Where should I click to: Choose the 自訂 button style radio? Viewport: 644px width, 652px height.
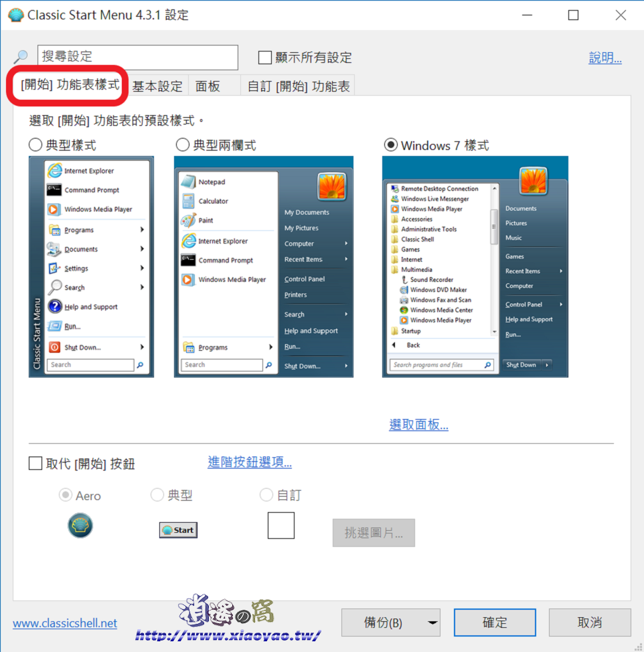pyautogui.click(x=266, y=495)
